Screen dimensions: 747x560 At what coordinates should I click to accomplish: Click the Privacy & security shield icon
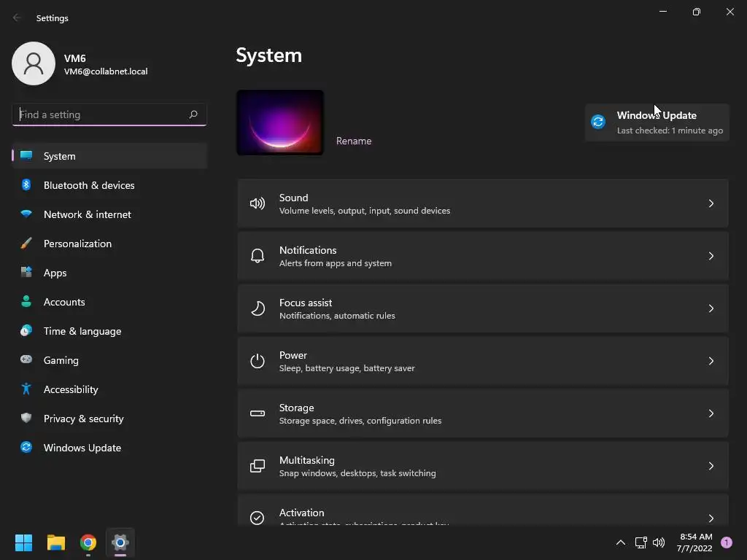[x=26, y=418]
